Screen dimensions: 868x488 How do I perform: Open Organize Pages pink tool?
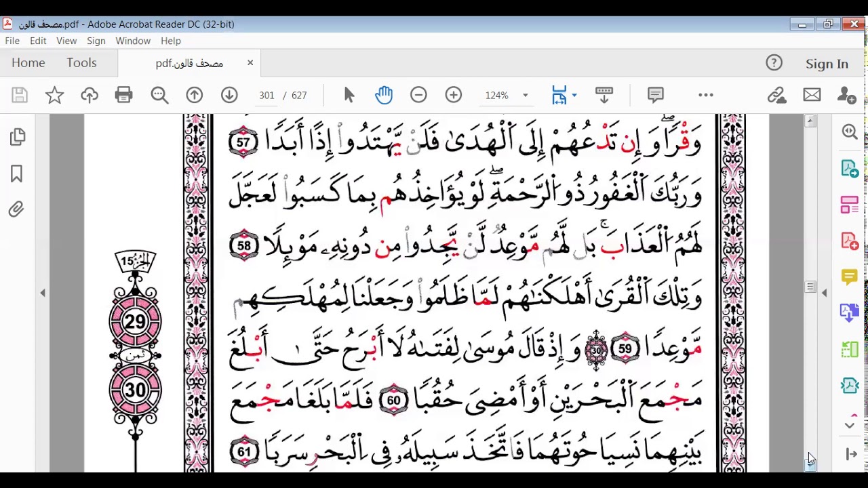tap(850, 205)
